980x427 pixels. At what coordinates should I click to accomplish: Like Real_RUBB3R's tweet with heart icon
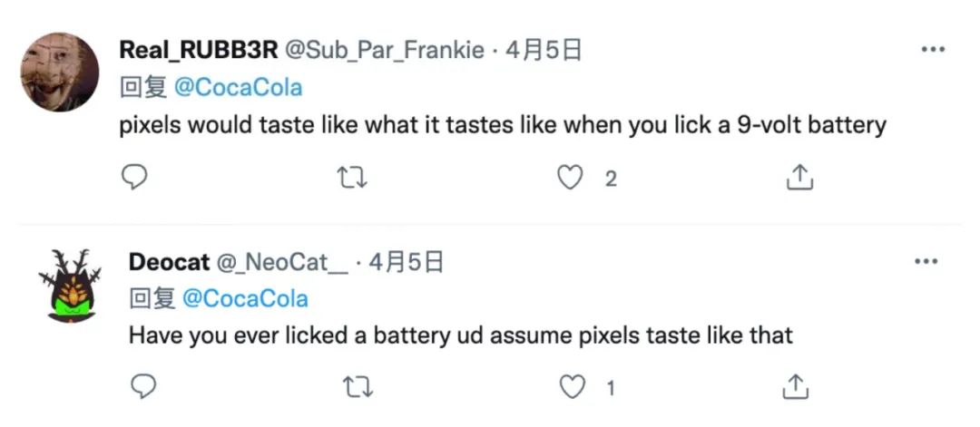(x=570, y=178)
